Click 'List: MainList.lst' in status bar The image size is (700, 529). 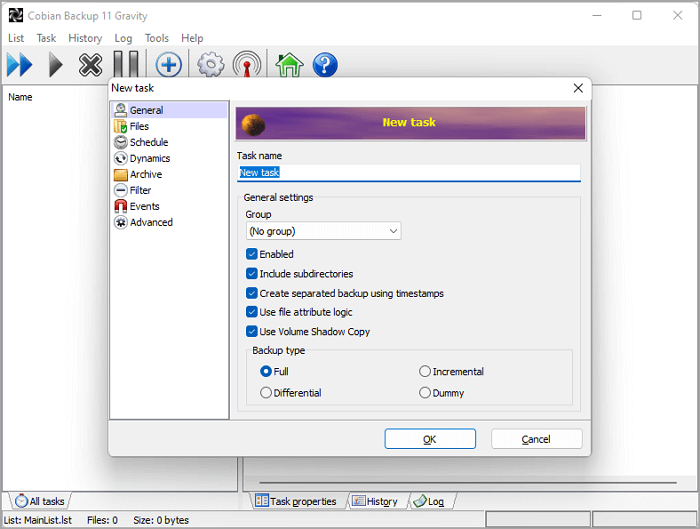click(38, 521)
